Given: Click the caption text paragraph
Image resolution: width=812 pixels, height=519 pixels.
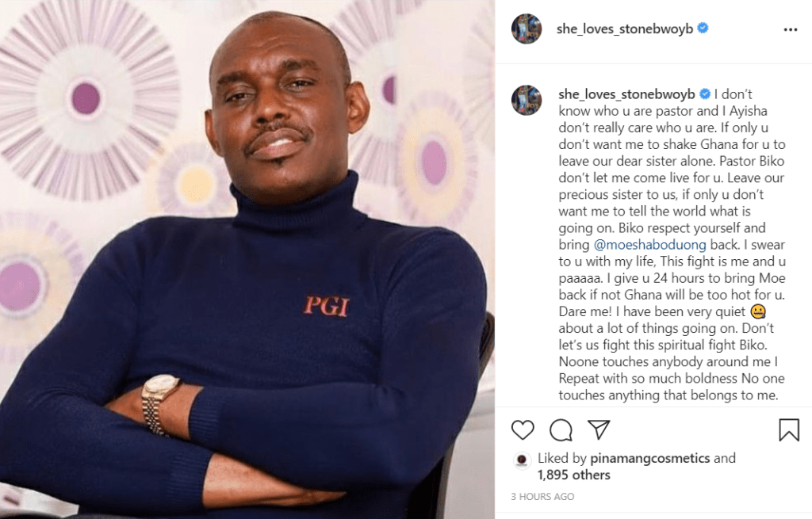Looking at the screenshot, I should [672, 245].
